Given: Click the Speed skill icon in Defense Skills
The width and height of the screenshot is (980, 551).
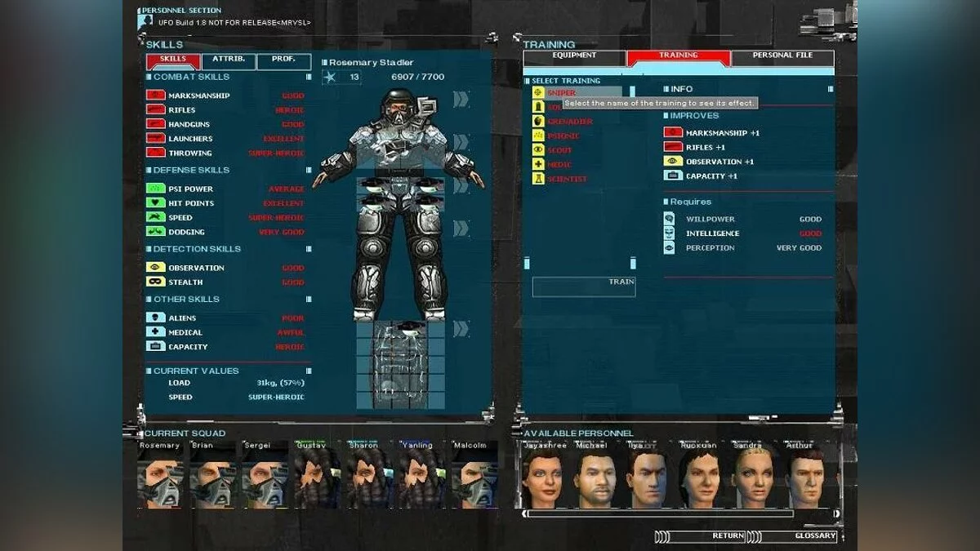Looking at the screenshot, I should pos(155,217).
